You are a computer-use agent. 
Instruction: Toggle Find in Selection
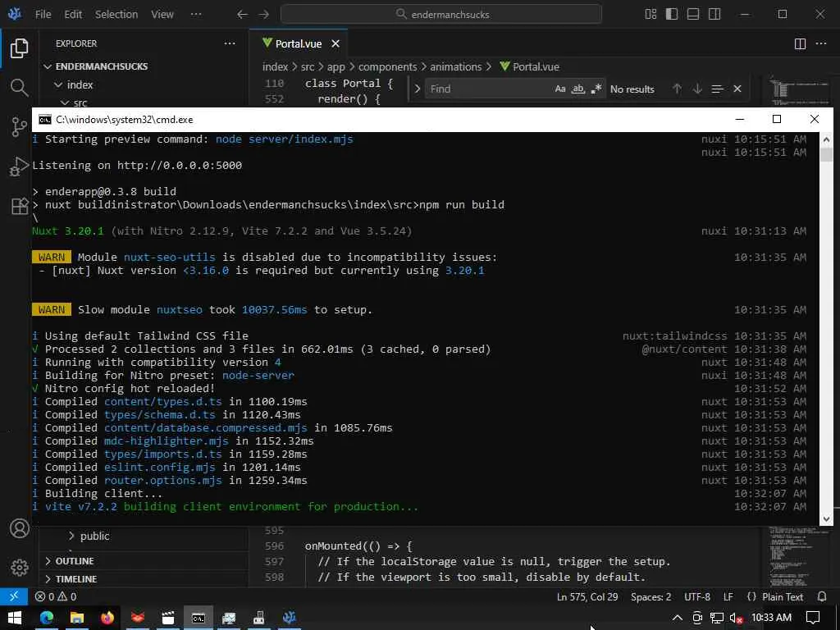tap(717, 89)
